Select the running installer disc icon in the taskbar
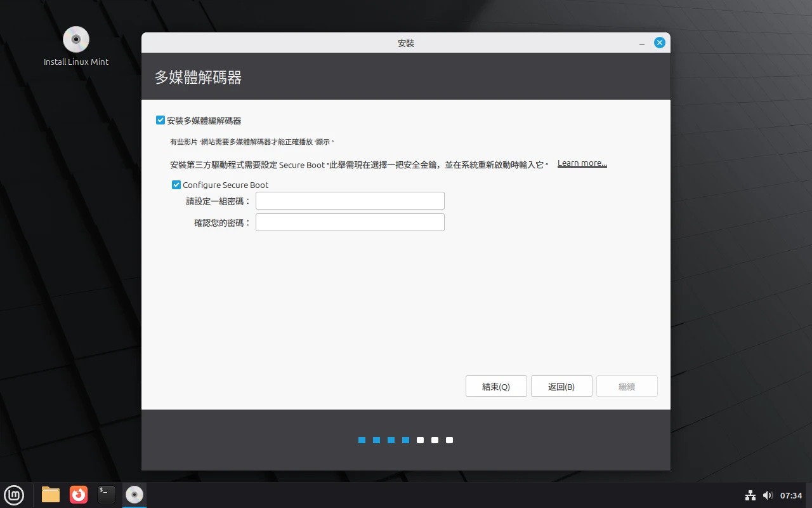This screenshot has height=508, width=812. (134, 495)
